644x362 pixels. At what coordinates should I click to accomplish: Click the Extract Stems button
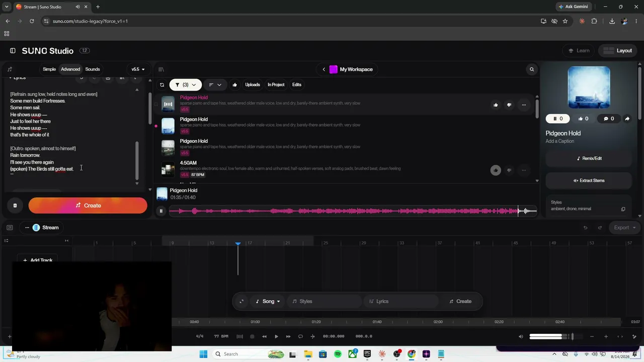[589, 180]
